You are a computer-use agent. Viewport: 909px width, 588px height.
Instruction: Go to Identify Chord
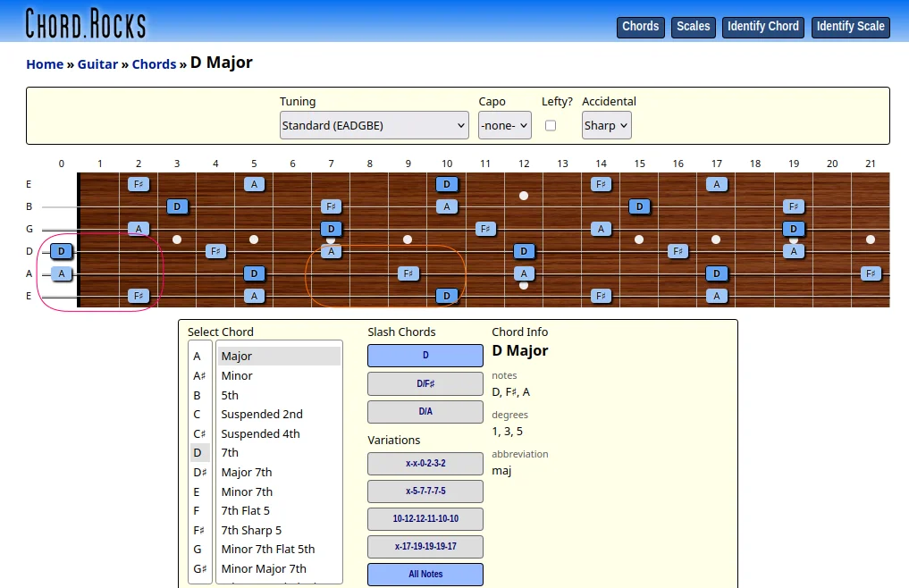(763, 27)
